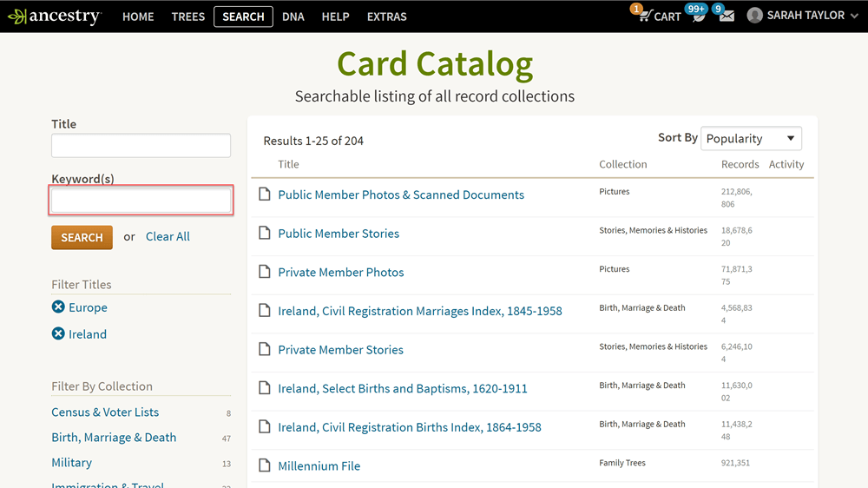
Task: Click document icon for Private Member Photos
Action: (x=265, y=272)
